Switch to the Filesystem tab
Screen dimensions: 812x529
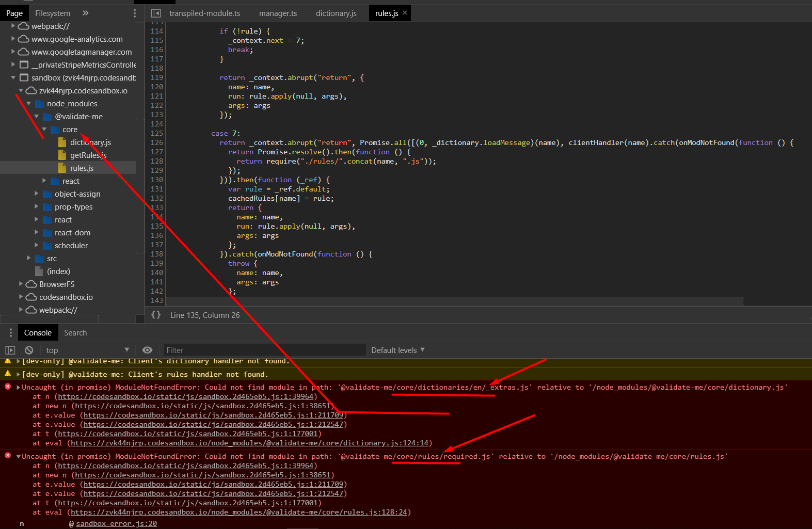click(53, 13)
